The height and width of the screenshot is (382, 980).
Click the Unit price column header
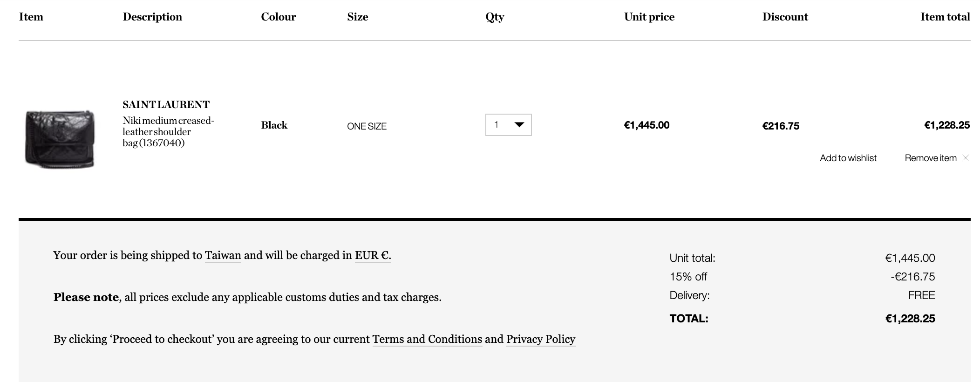pos(649,17)
